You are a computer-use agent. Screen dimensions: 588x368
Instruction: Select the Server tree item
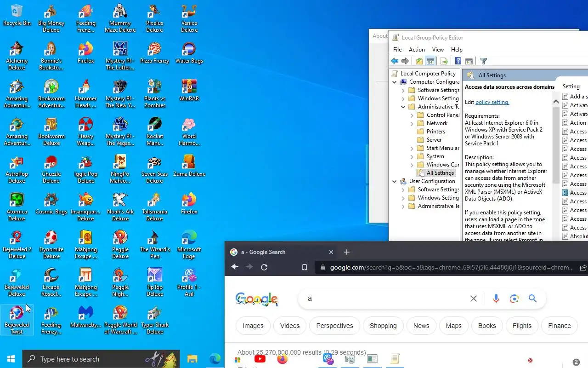[x=434, y=140]
